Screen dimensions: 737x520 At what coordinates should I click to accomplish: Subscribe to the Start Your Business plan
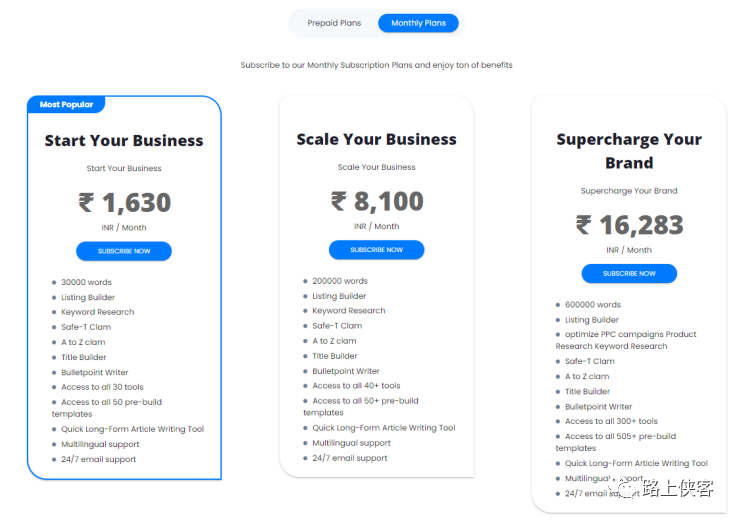coord(124,251)
